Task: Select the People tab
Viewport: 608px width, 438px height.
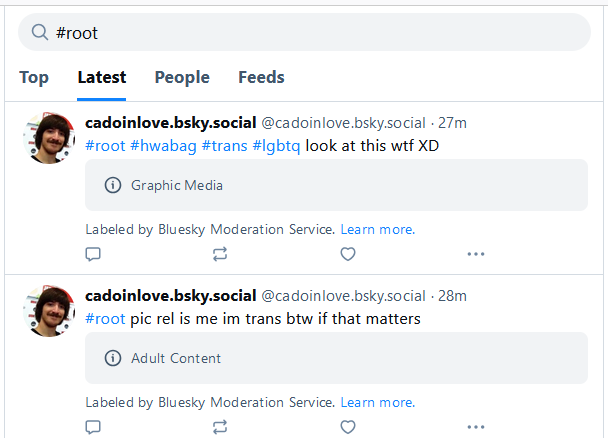Action: [x=182, y=77]
